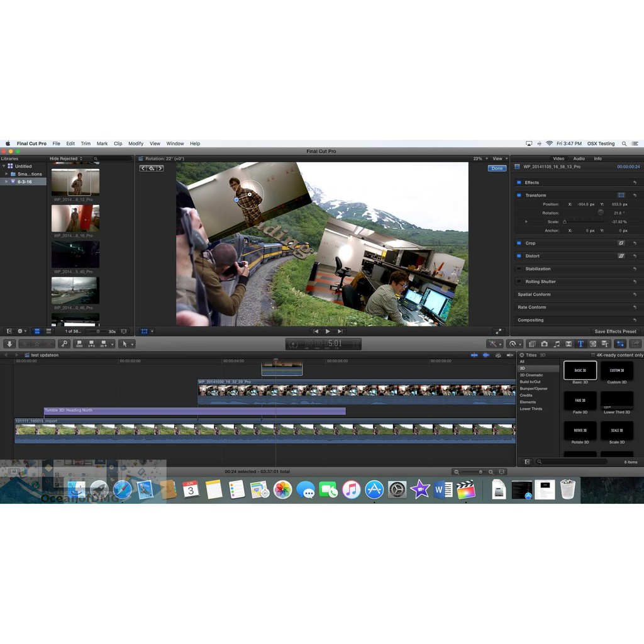The image size is (644, 644).
Task: Open the Transitions browser icon
Action: point(569,344)
